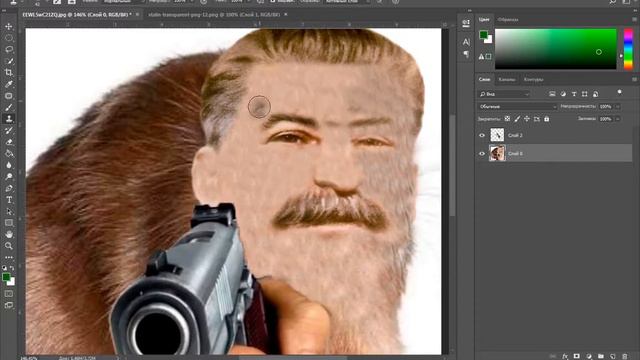Image resolution: width=640 pixels, height=360 pixels.
Task: Select the Type tool
Action: coord(9,200)
